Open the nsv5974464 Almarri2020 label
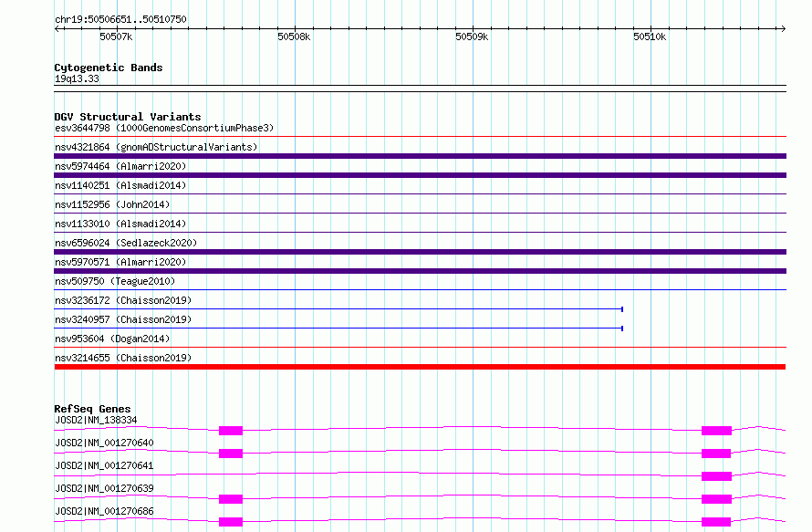Image resolution: width=812 pixels, height=532 pixels. click(120, 166)
